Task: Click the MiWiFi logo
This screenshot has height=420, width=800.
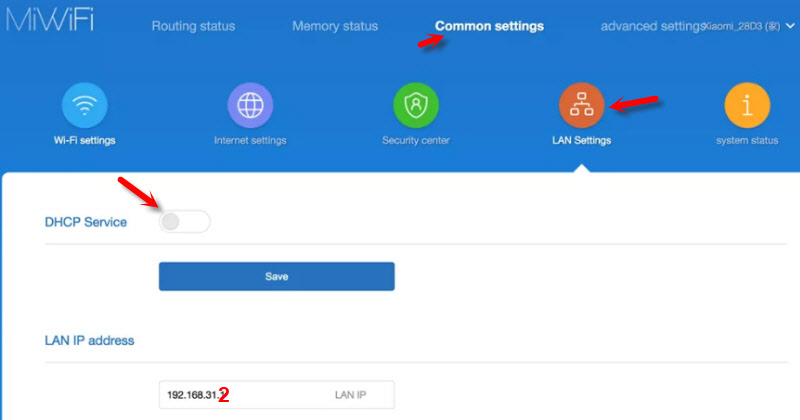Action: (50, 20)
